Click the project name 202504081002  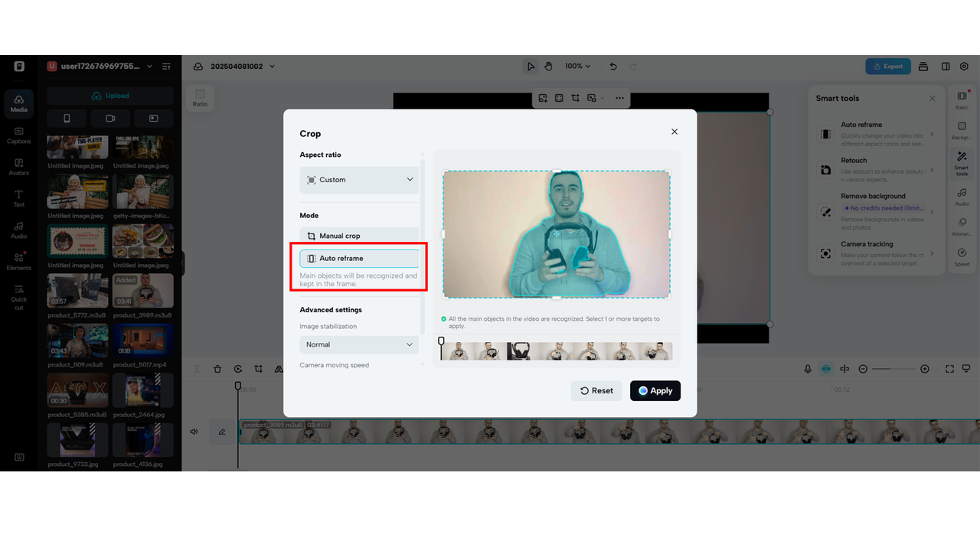click(x=237, y=67)
